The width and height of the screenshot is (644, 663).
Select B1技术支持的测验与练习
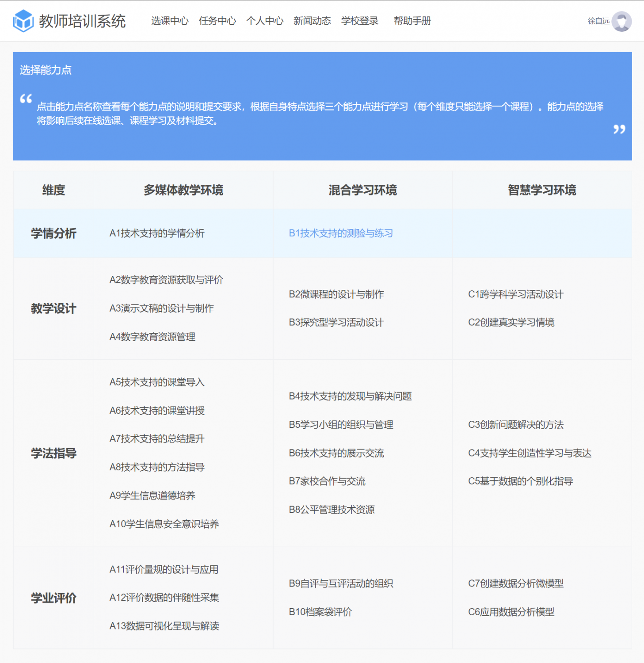pos(341,233)
